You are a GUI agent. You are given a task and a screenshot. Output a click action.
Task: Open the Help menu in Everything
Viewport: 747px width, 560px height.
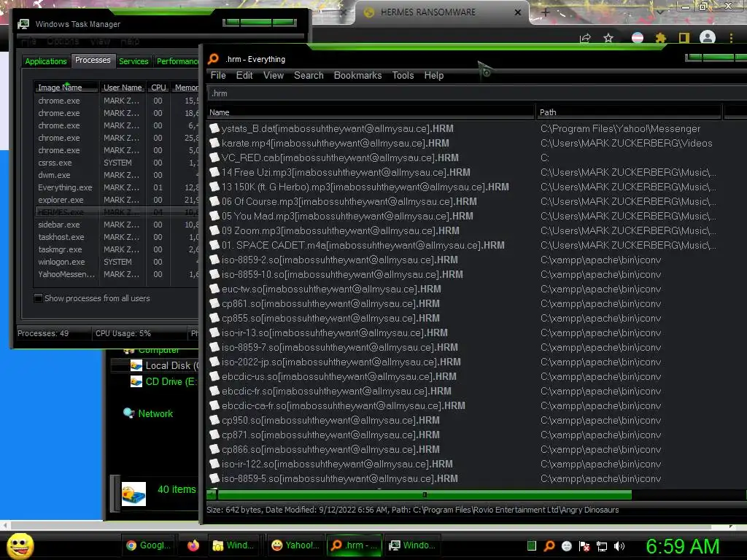coord(434,75)
